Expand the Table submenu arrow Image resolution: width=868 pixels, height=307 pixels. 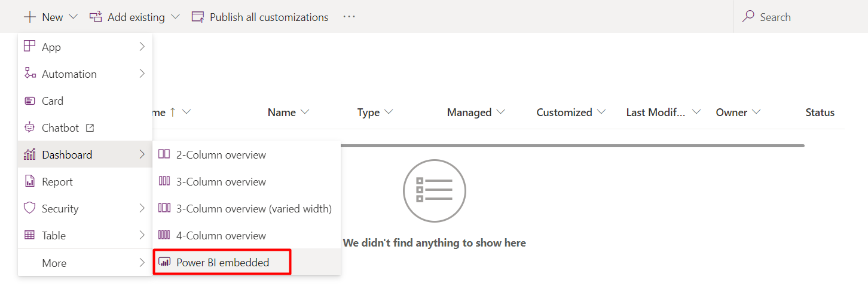(x=142, y=235)
